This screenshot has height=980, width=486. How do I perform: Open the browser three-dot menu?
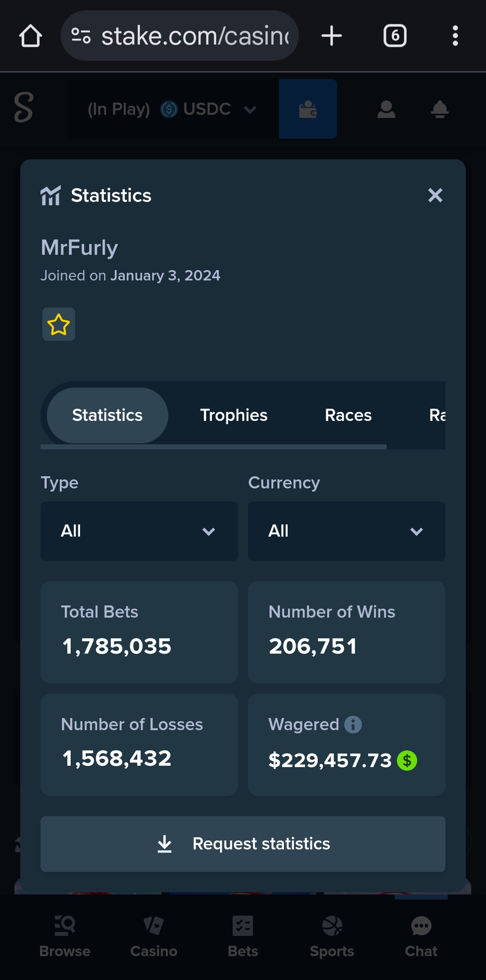click(x=455, y=36)
